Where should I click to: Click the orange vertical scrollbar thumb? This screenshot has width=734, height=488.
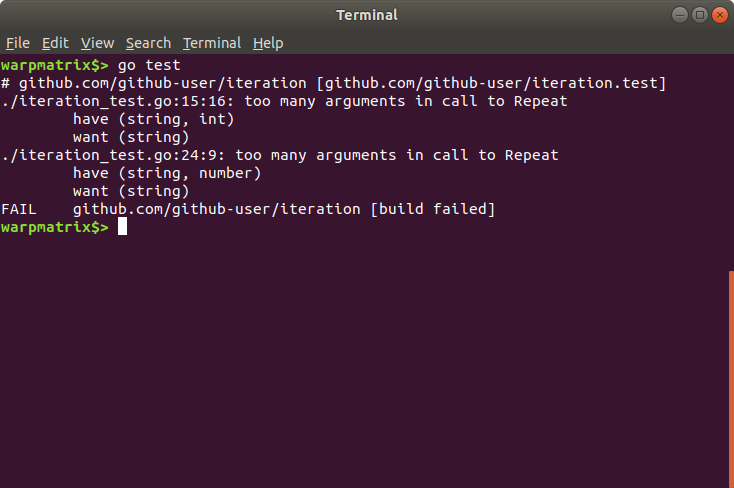tap(731, 379)
